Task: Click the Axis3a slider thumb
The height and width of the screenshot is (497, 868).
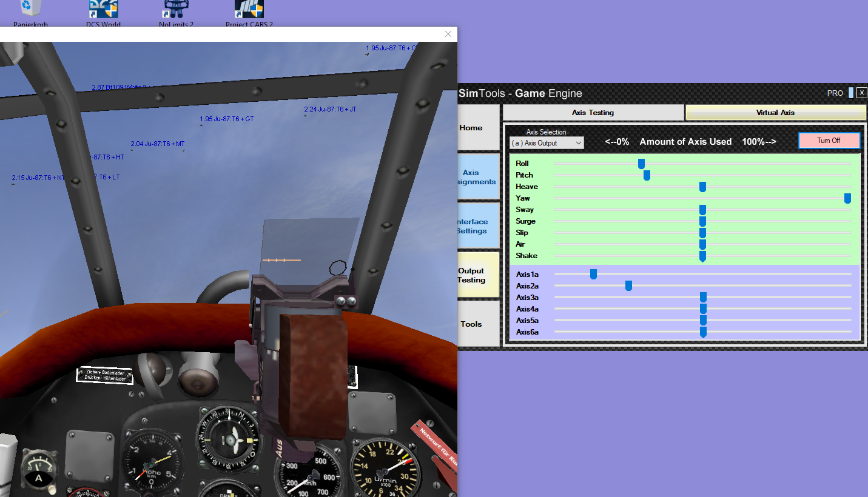Action: pyautogui.click(x=703, y=298)
